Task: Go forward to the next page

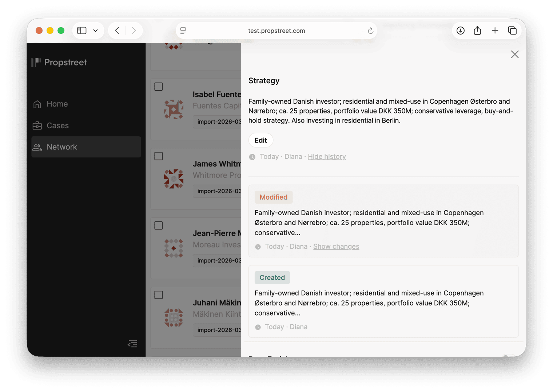Action: [x=134, y=31]
